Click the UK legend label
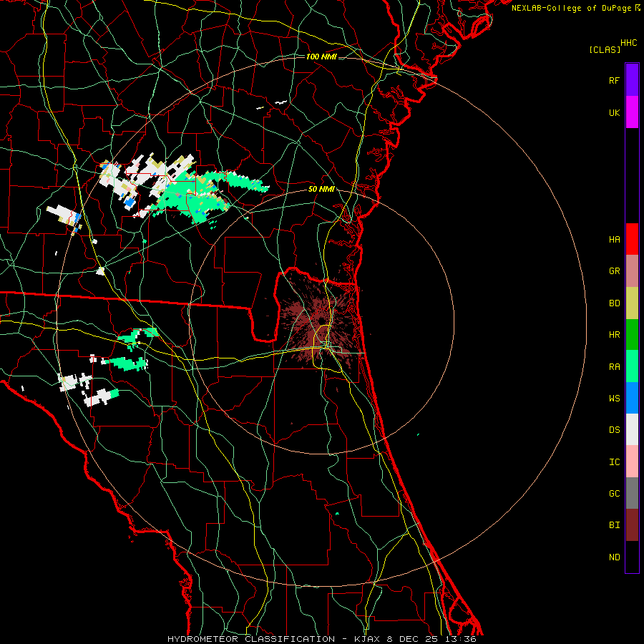Screen dimensions: 644x644 coord(614,112)
